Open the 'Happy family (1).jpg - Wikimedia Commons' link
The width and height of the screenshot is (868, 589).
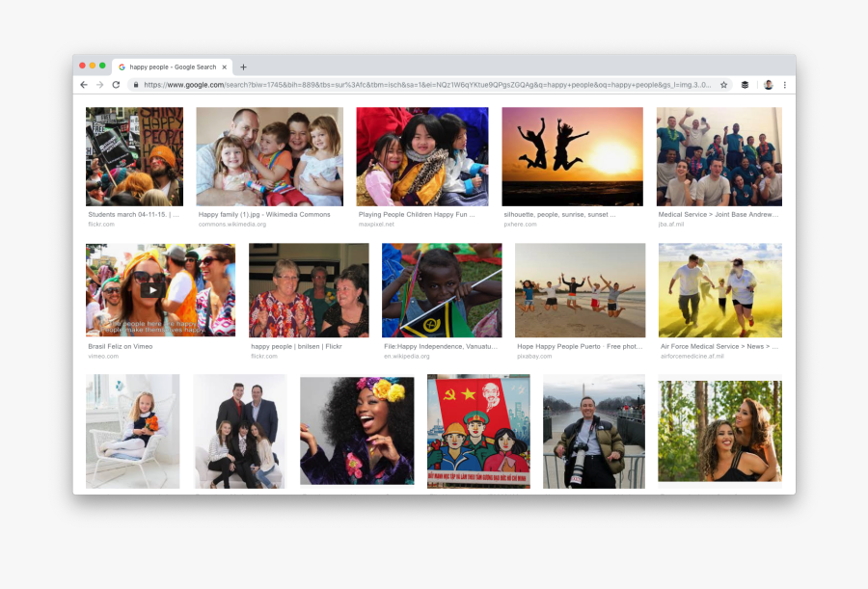[263, 215]
